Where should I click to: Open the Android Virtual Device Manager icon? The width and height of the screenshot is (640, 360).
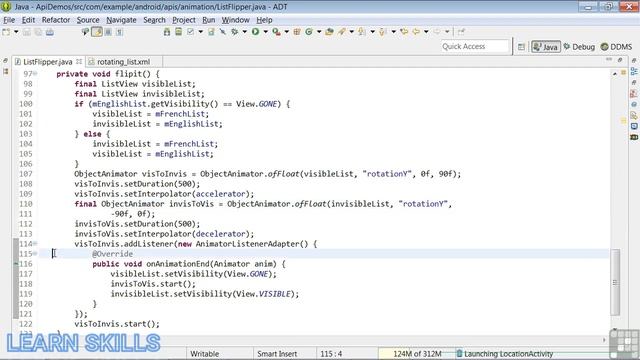[178, 32]
